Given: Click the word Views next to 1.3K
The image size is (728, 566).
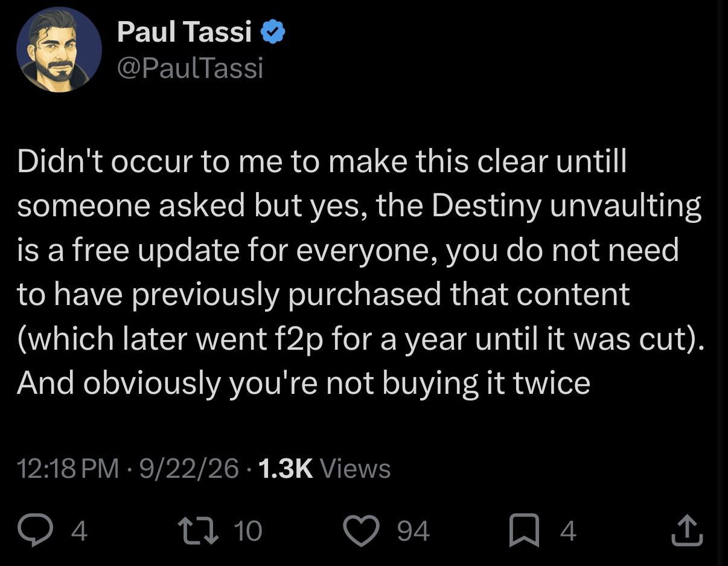Looking at the screenshot, I should 355,469.
